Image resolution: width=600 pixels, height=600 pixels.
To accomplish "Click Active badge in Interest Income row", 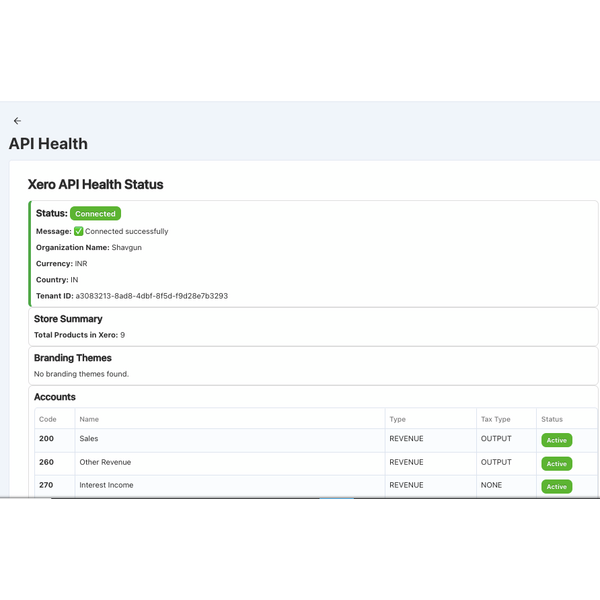I will point(556,486).
